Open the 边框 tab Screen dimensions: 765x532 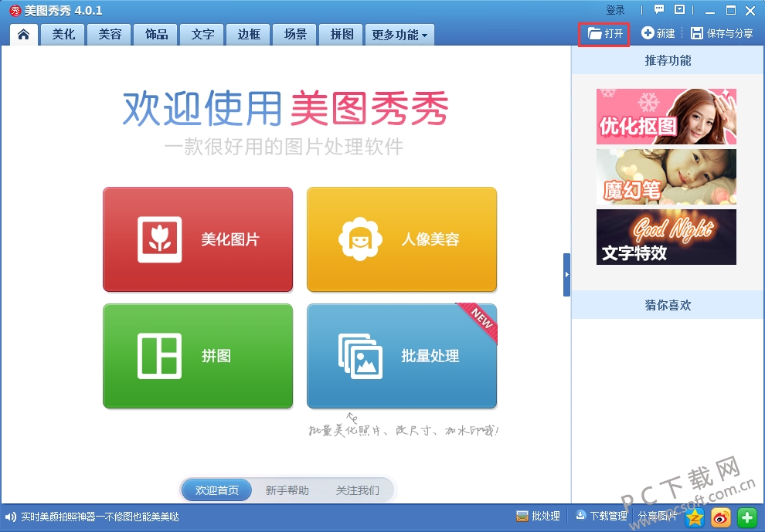pyautogui.click(x=249, y=35)
